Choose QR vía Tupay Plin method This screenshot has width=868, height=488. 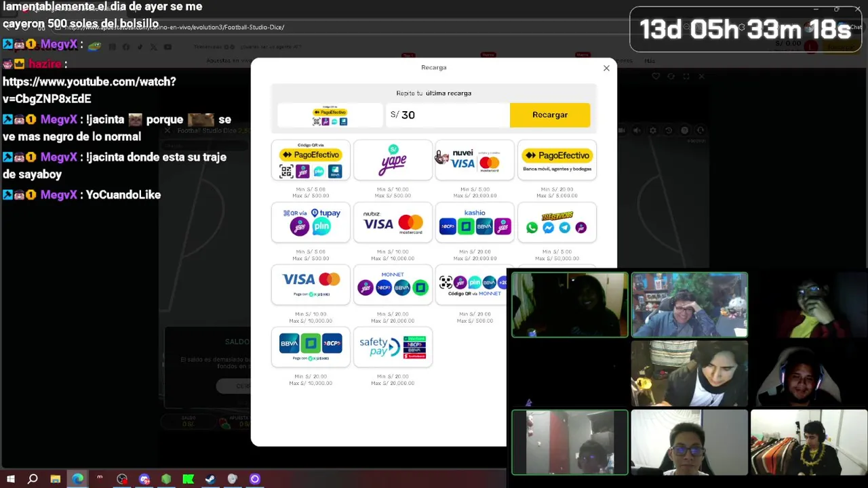click(x=311, y=222)
